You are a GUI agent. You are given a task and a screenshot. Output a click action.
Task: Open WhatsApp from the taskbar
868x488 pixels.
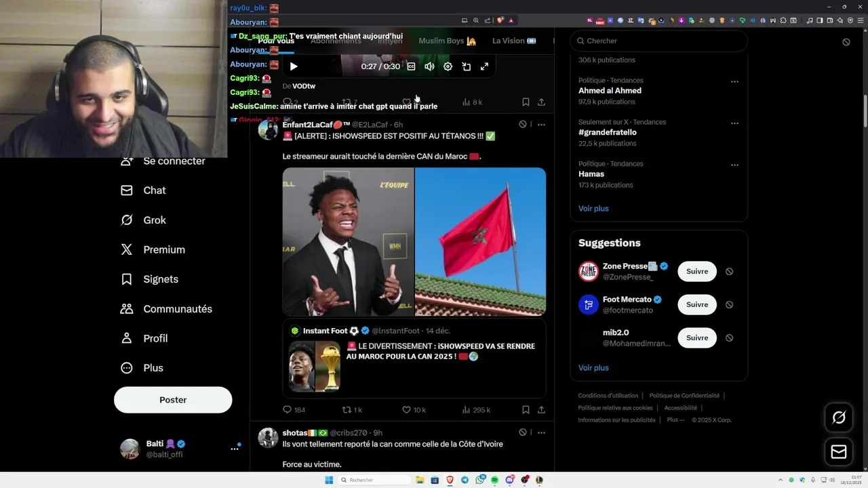pos(479,480)
